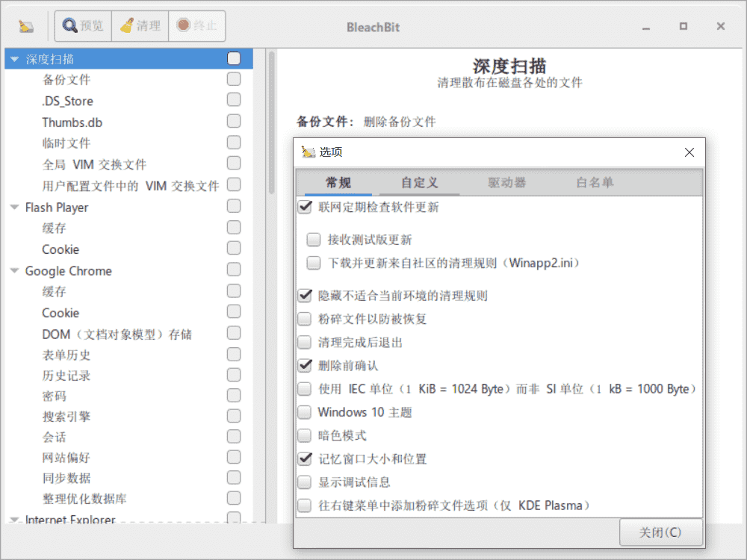Enable 接收测试版更新

click(314, 239)
